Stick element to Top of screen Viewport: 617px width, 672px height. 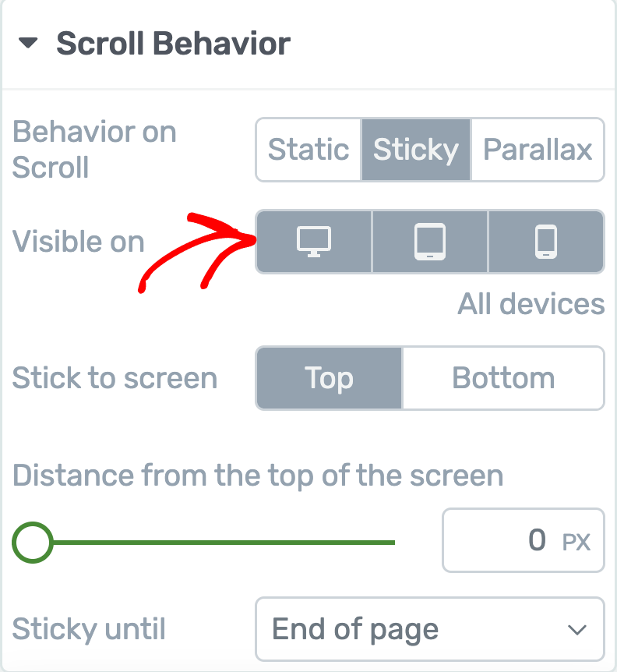329,379
